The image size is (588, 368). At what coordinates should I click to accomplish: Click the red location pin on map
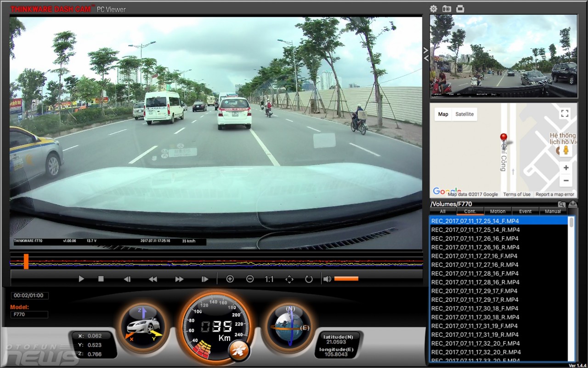point(503,140)
